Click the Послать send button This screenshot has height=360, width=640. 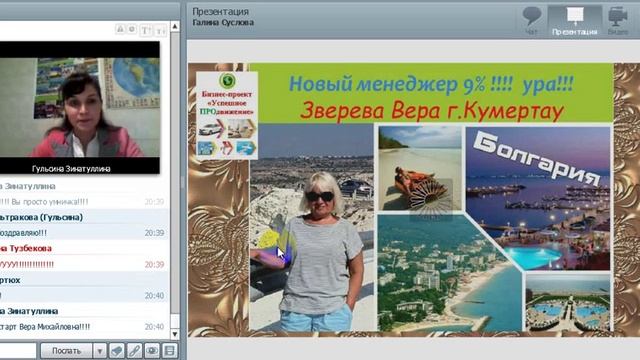coord(67,351)
